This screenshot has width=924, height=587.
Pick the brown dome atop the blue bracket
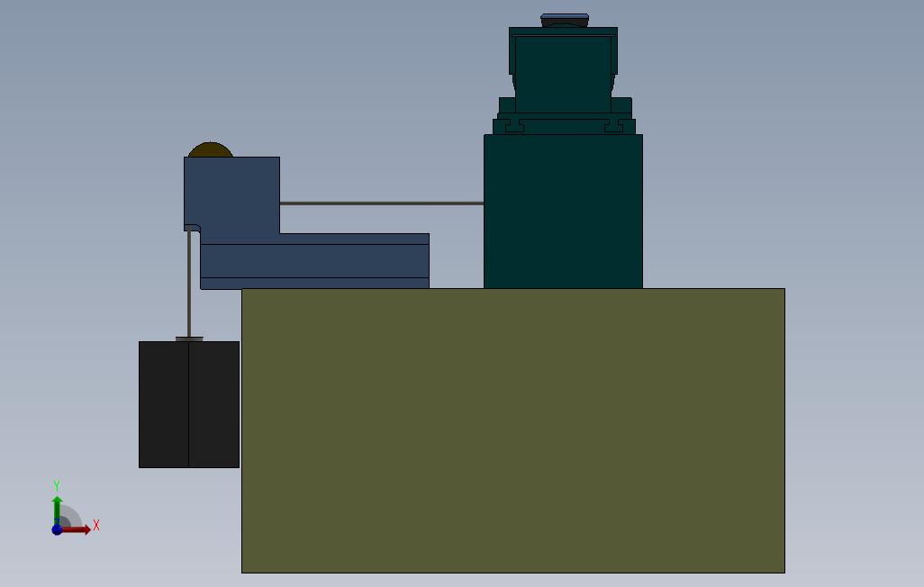click(211, 149)
